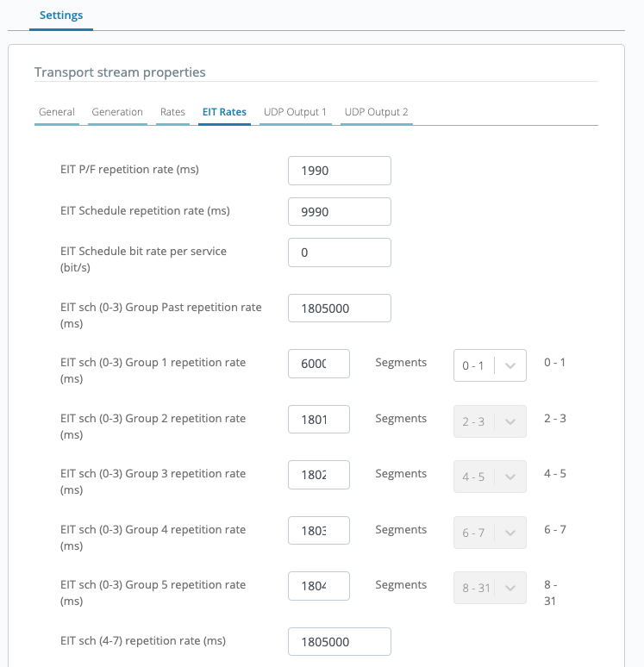Click the Group 4 Segments 6 - 7 dropdown

point(490,533)
